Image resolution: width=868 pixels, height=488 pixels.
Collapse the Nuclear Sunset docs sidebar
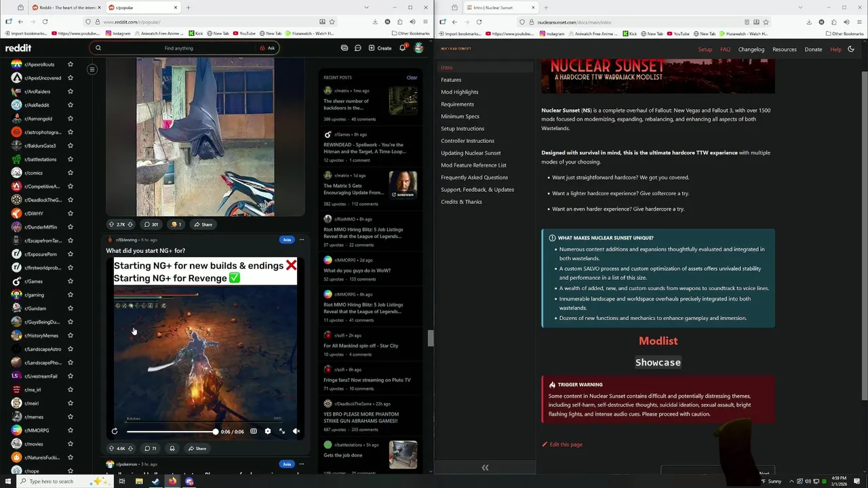click(x=485, y=468)
